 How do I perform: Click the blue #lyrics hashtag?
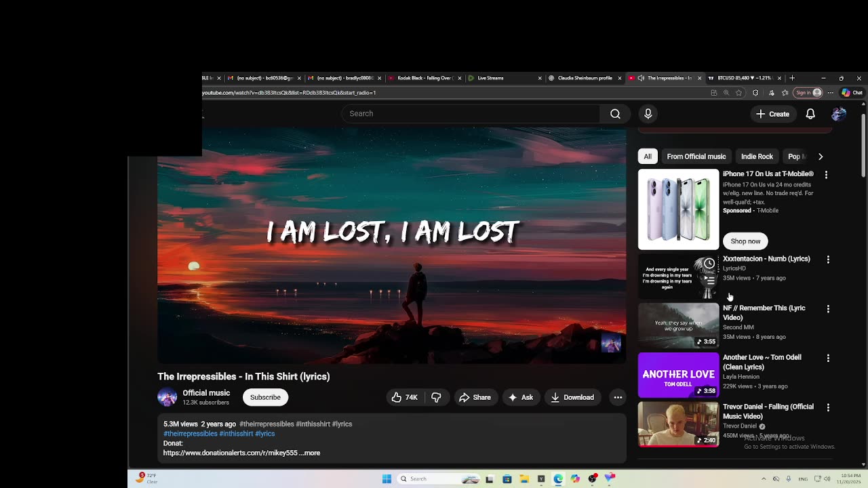click(265, 434)
